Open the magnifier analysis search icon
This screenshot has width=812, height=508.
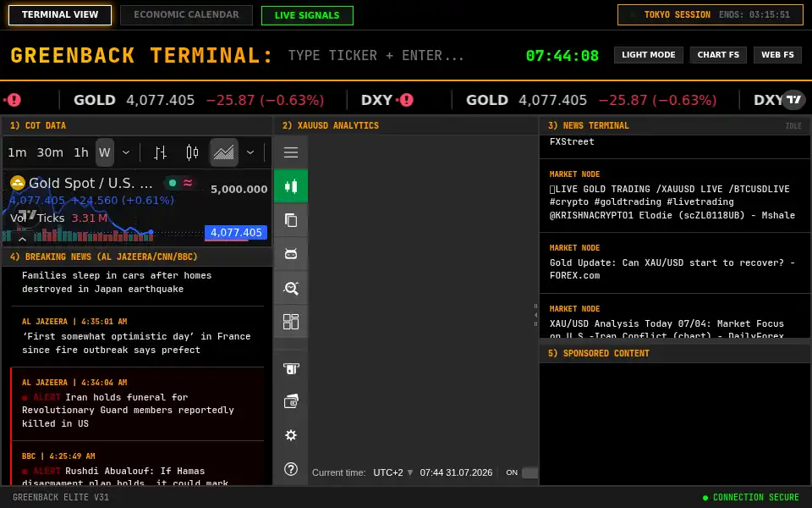tap(290, 288)
